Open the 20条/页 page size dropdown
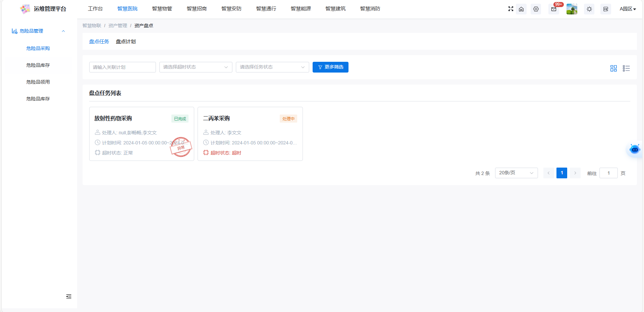This screenshot has height=312, width=644. point(517,173)
